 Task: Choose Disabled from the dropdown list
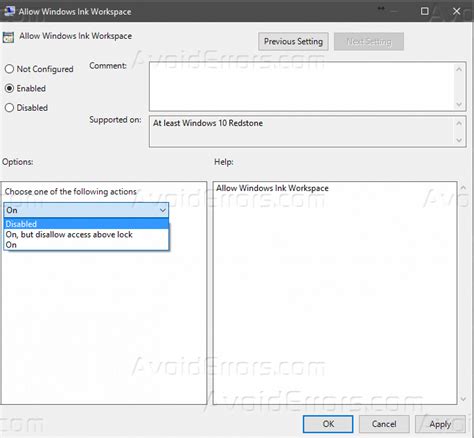tap(86, 224)
